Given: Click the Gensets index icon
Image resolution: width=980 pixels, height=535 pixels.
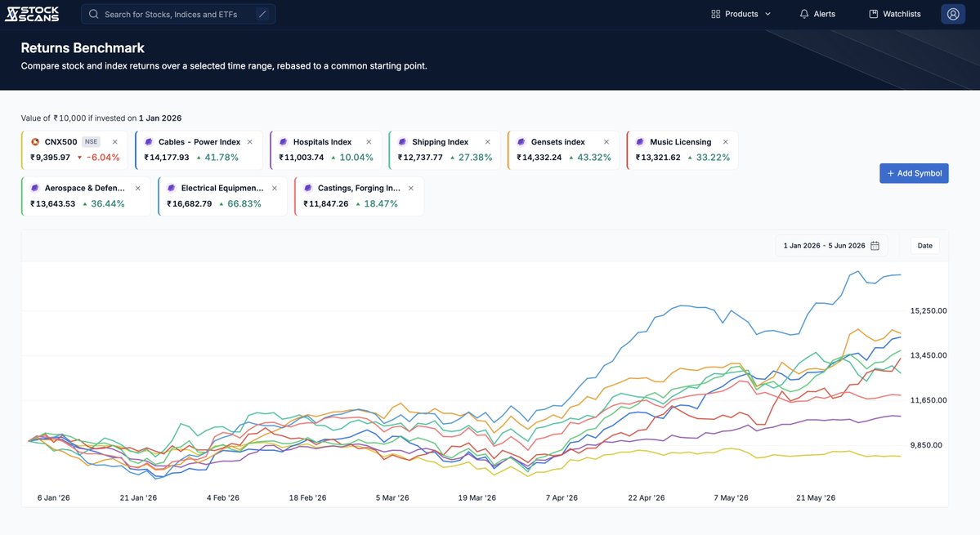Looking at the screenshot, I should pyautogui.click(x=521, y=141).
